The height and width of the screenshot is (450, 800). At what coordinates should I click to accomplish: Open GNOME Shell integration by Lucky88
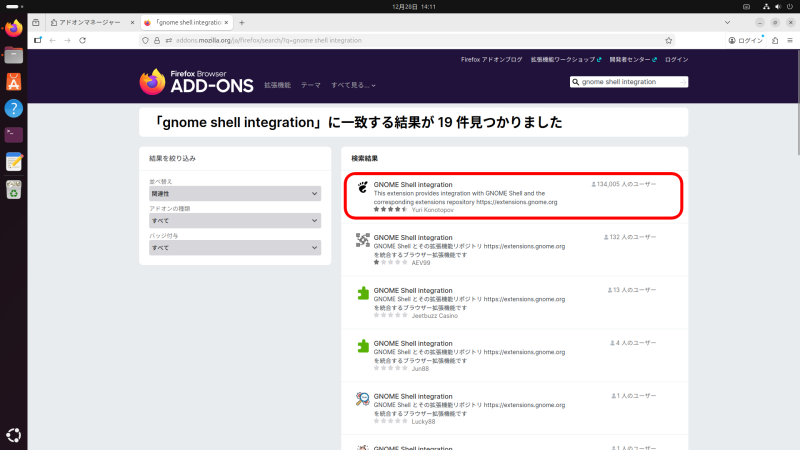coord(413,396)
